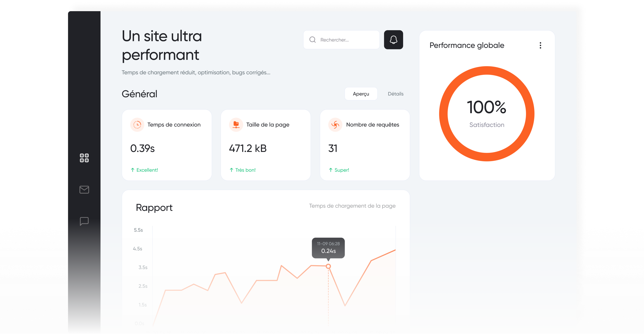This screenshot has height=335, width=644.
Task: Click the 471.2 kB page size value
Action: point(248,148)
